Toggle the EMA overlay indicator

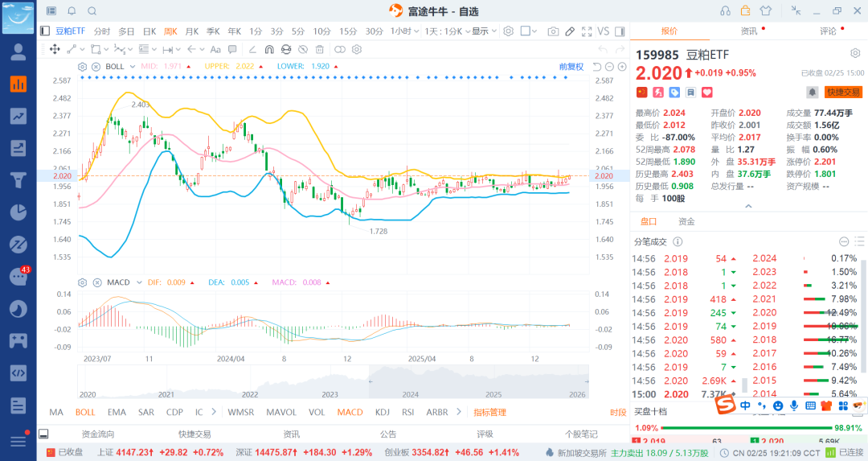coord(117,412)
